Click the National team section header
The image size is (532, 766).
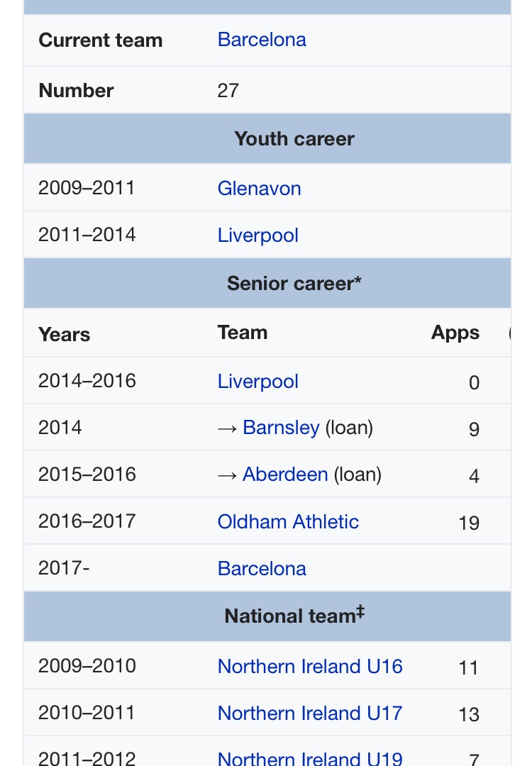pos(294,616)
